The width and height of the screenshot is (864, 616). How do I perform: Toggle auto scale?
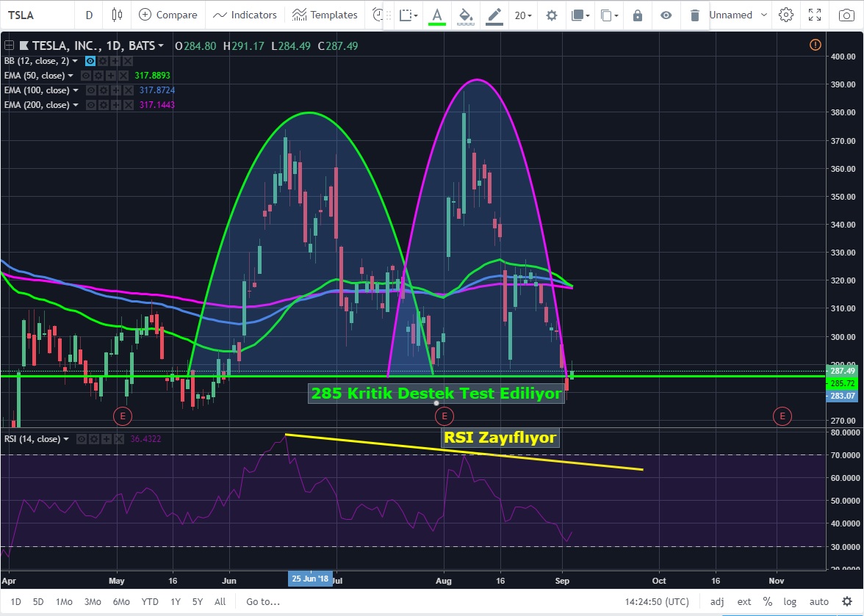click(x=818, y=602)
